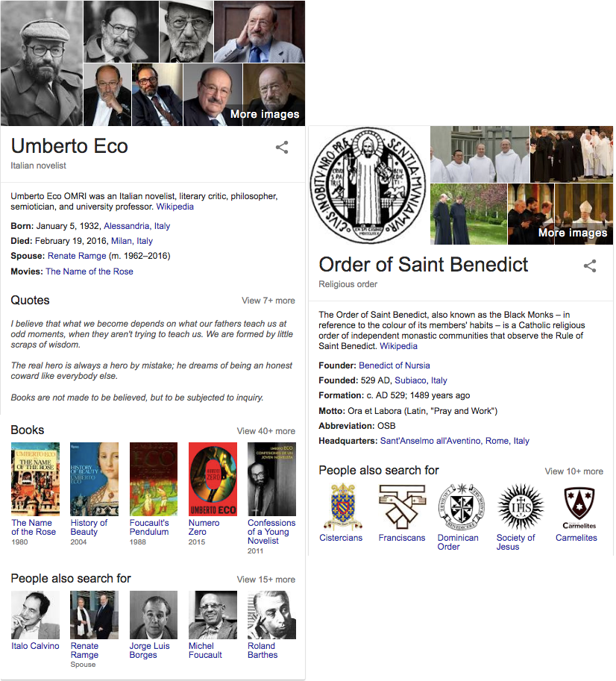Click share icon beside Order of Saint Benedict

tap(589, 266)
